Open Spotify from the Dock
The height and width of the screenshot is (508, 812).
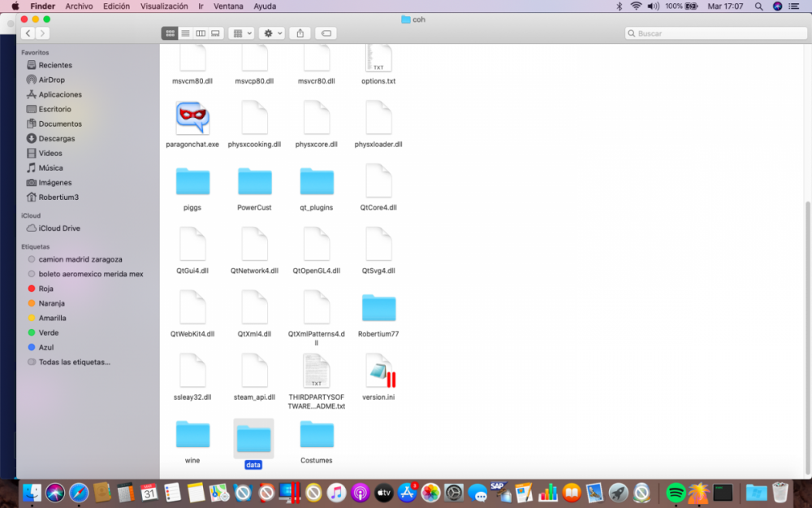pos(676,493)
